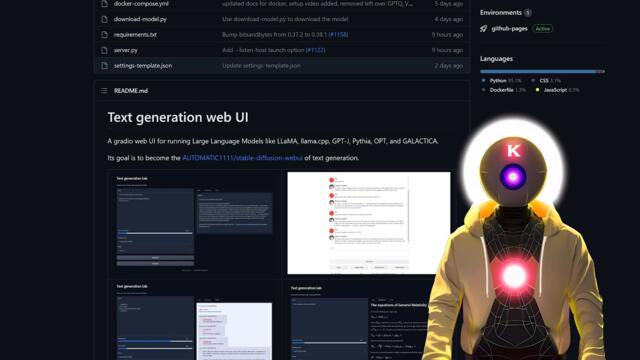Image resolution: width=640 pixels, height=360 pixels.
Task: Click the Python blue color dot
Action: pos(484,81)
